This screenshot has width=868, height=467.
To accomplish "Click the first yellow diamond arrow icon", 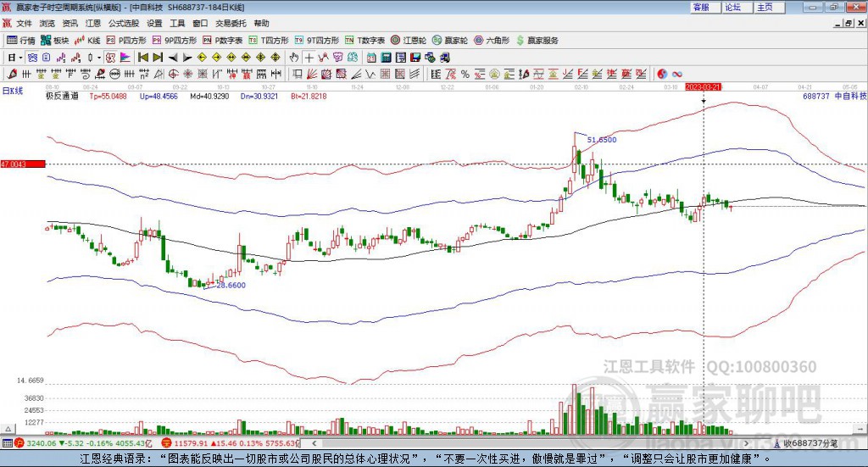I will 202,58.
